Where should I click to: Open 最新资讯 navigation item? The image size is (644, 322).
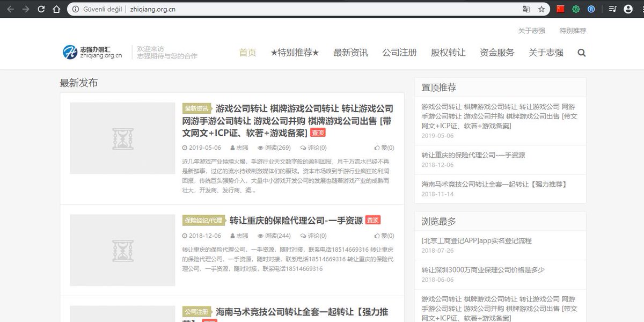[x=350, y=53]
